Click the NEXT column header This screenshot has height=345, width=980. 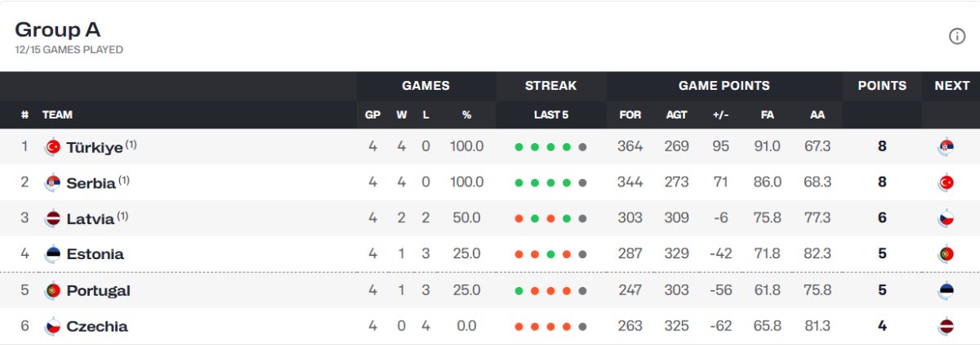[x=951, y=86]
